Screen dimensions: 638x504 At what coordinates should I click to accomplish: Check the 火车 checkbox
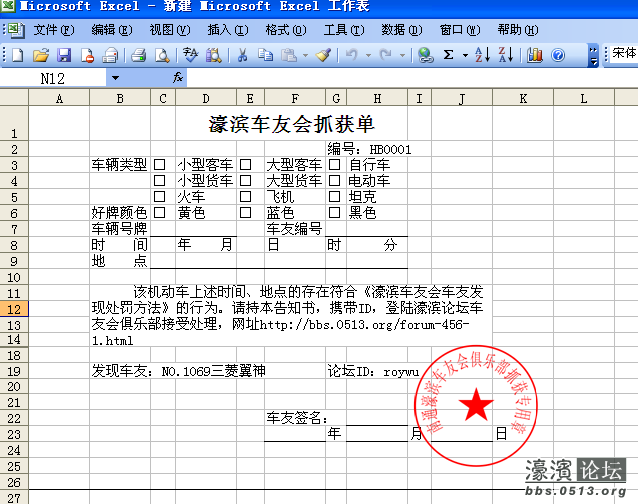pos(160,197)
